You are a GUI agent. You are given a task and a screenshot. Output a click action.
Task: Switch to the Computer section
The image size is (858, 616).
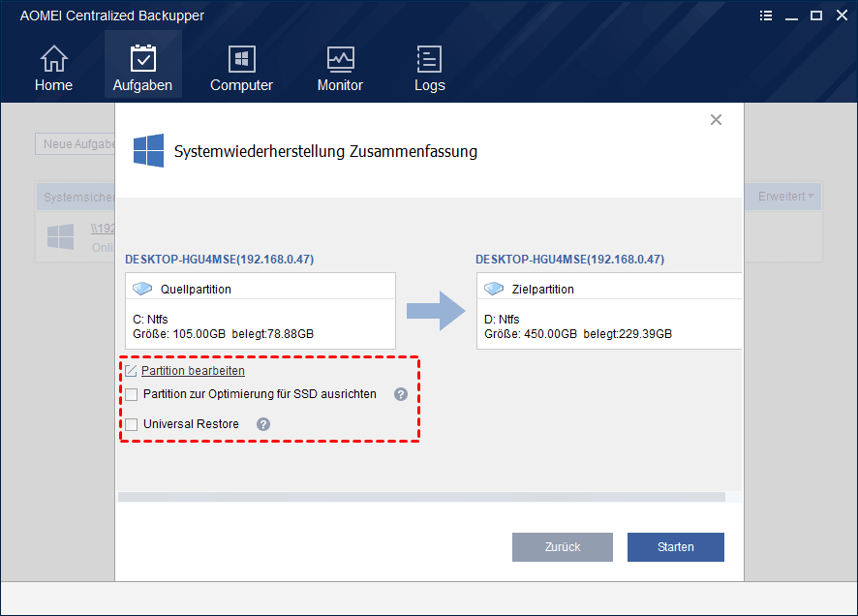pyautogui.click(x=241, y=69)
